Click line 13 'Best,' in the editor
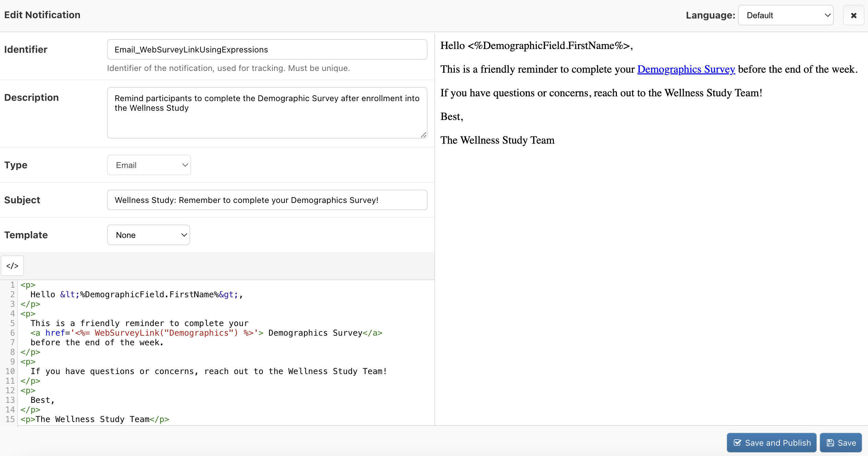The width and height of the screenshot is (868, 456). (43, 400)
